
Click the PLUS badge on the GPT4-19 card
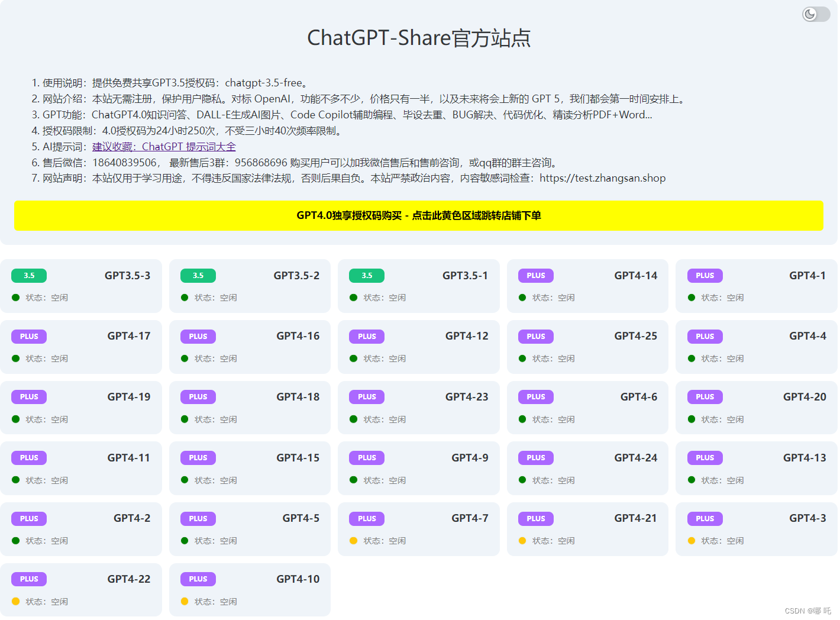click(x=29, y=397)
